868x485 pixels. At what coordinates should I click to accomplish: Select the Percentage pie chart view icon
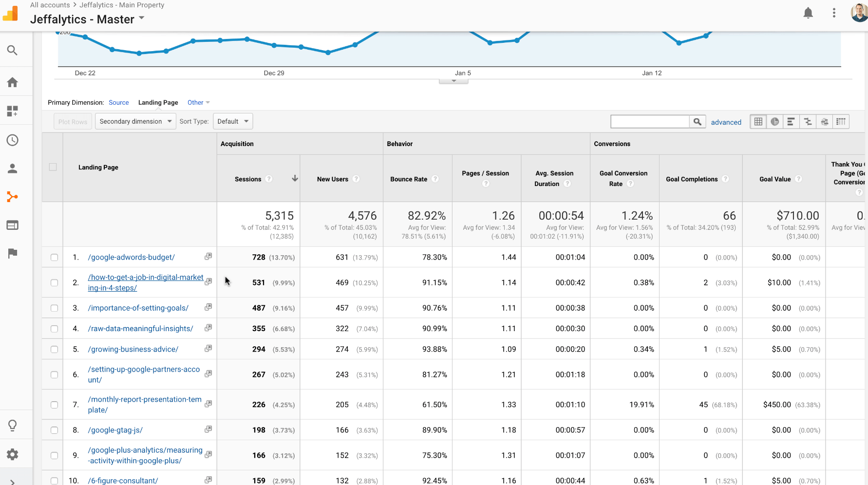[x=774, y=122]
